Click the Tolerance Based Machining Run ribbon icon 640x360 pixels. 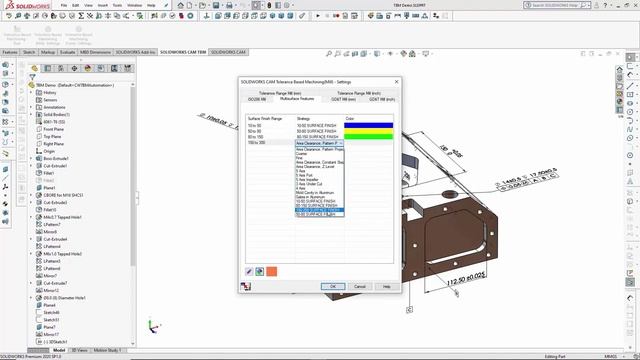pos(17,36)
